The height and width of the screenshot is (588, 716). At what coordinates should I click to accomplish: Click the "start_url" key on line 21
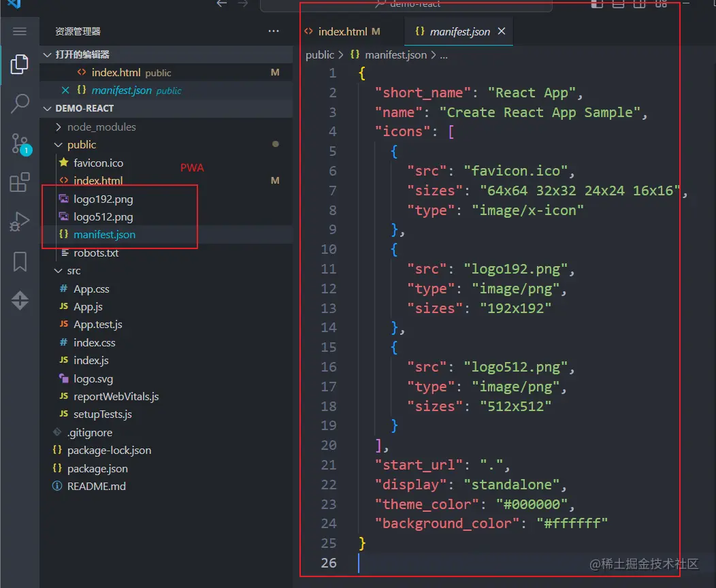point(419,465)
